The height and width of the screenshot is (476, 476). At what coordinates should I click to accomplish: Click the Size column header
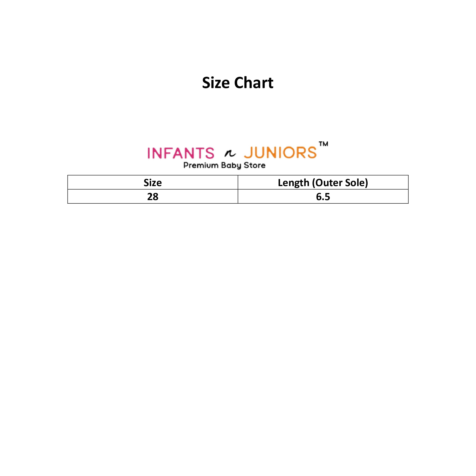coord(153,183)
